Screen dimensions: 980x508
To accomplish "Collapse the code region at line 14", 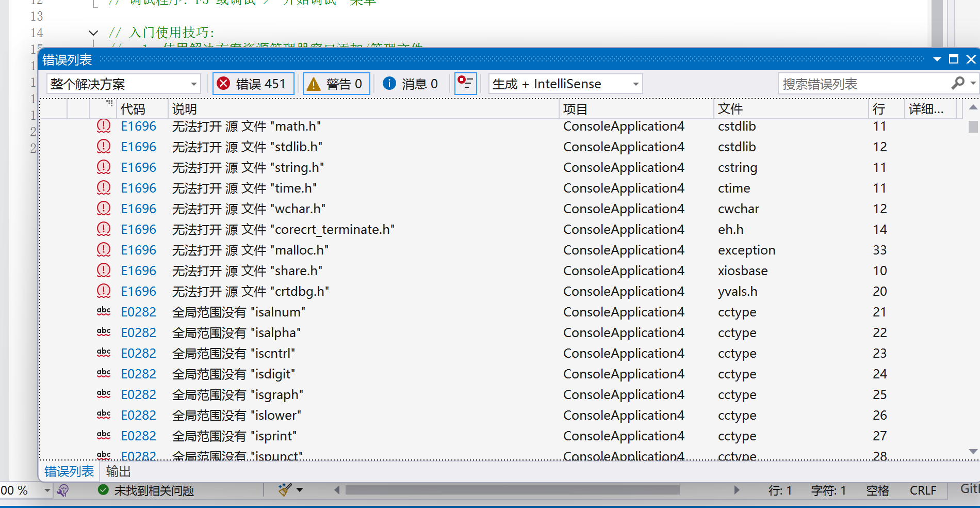I will pos(93,33).
